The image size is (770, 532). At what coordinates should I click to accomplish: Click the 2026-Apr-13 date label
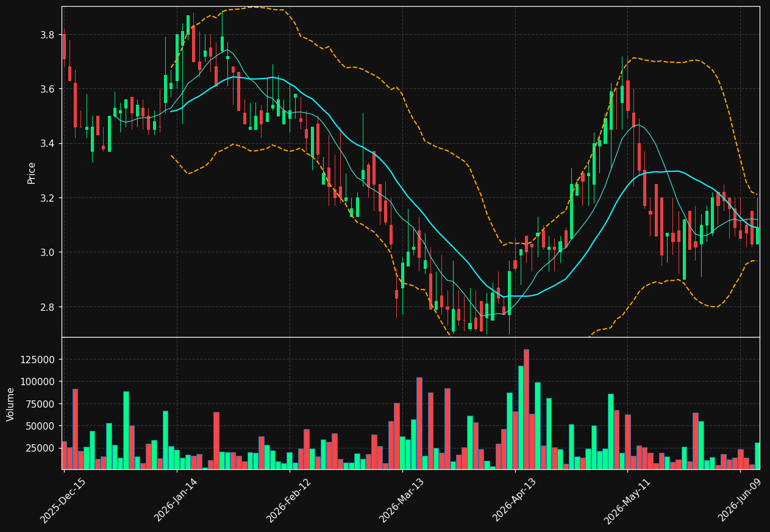click(514, 500)
